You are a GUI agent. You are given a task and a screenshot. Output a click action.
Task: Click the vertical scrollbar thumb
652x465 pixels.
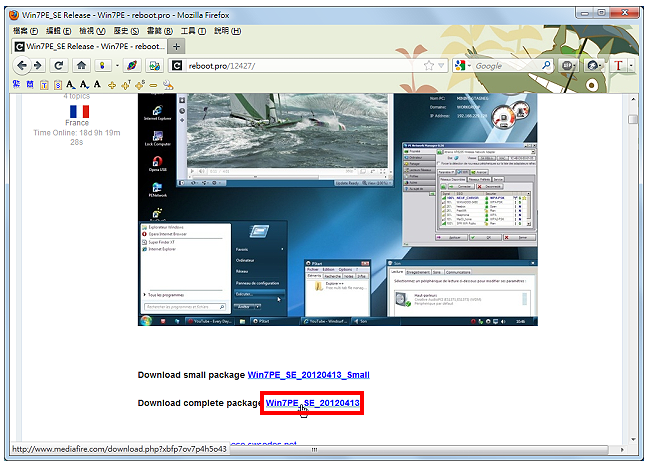click(633, 119)
